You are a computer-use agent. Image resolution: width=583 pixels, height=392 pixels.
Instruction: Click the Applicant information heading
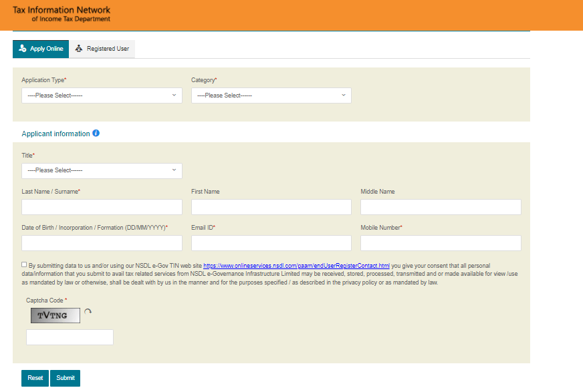click(x=55, y=134)
